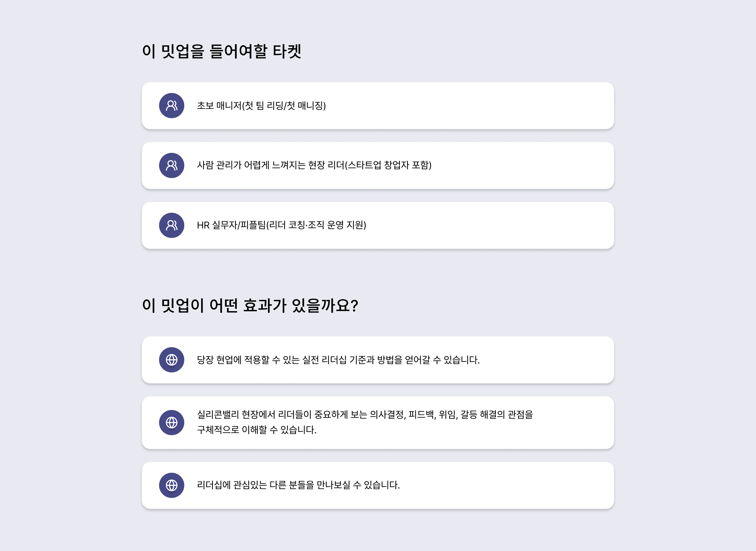756x551 pixels.
Task: Click the sentence 리더십에 관심있는 다른 분들을 만나보실
Action: 298,485
